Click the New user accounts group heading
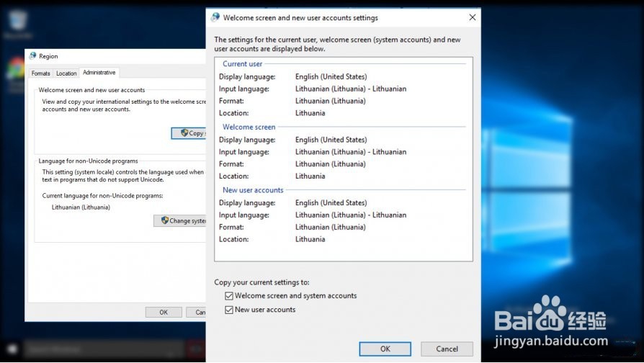This screenshot has height=363, width=644. (x=253, y=190)
